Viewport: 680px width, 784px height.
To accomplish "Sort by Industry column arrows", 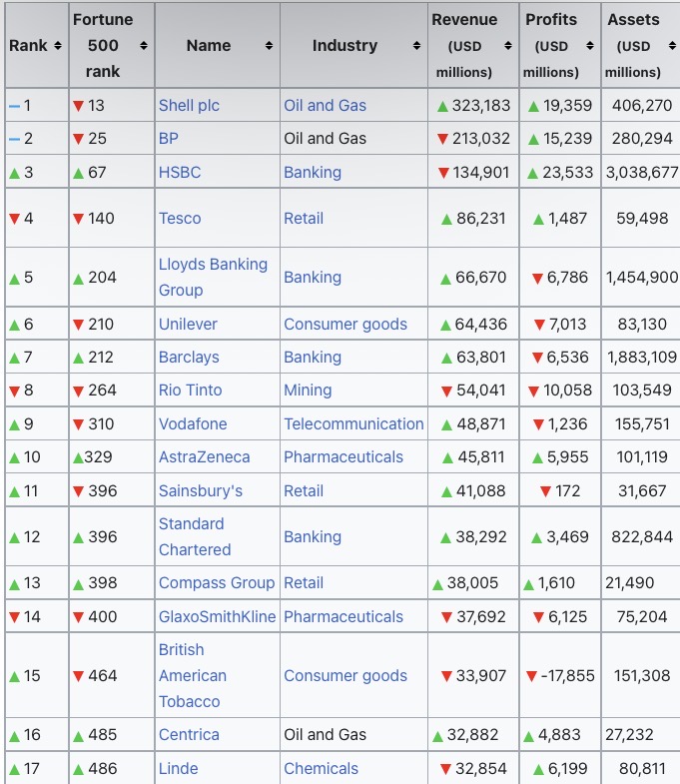I will pyautogui.click(x=416, y=46).
